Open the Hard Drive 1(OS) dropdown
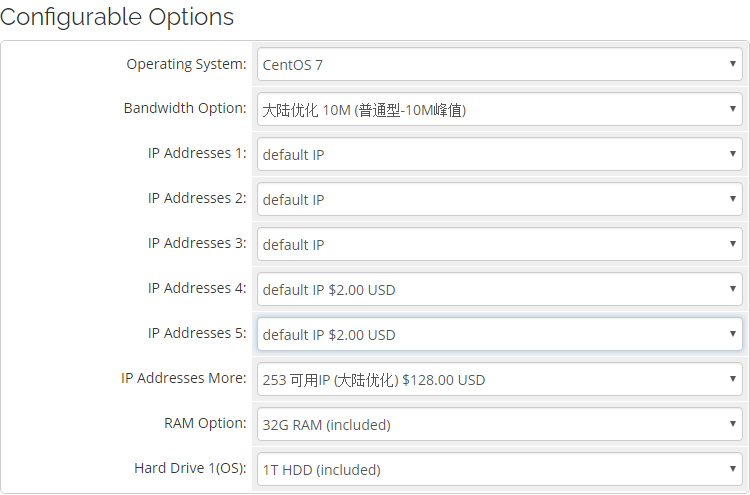The height and width of the screenshot is (495, 750). pyautogui.click(x=499, y=469)
